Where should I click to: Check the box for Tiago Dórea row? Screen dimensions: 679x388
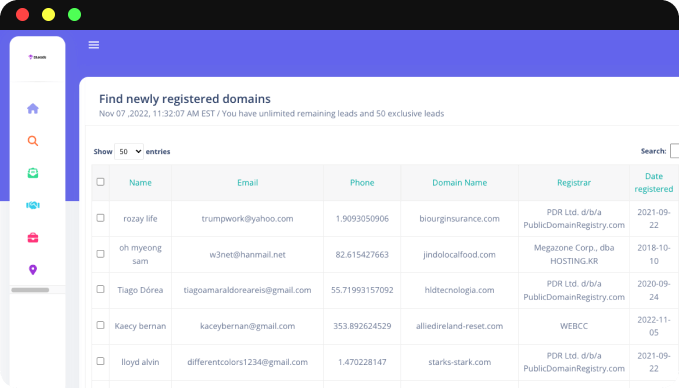[100, 289]
